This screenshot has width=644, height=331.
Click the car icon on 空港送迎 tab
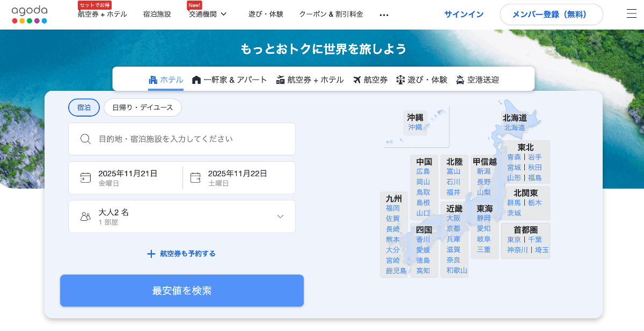coord(459,80)
